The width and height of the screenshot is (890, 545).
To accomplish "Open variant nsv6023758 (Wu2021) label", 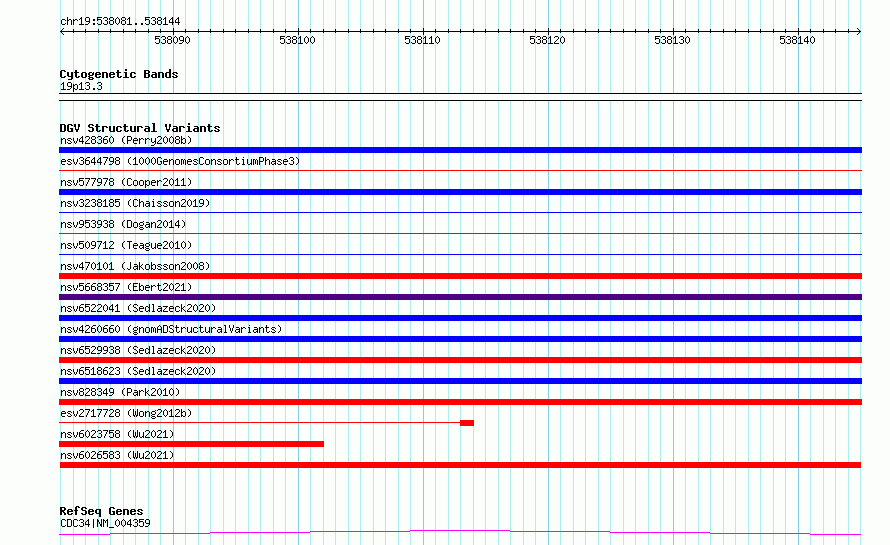I will pyautogui.click(x=117, y=434).
